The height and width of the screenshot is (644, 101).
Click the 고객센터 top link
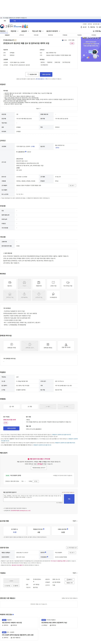click(x=85, y=24)
